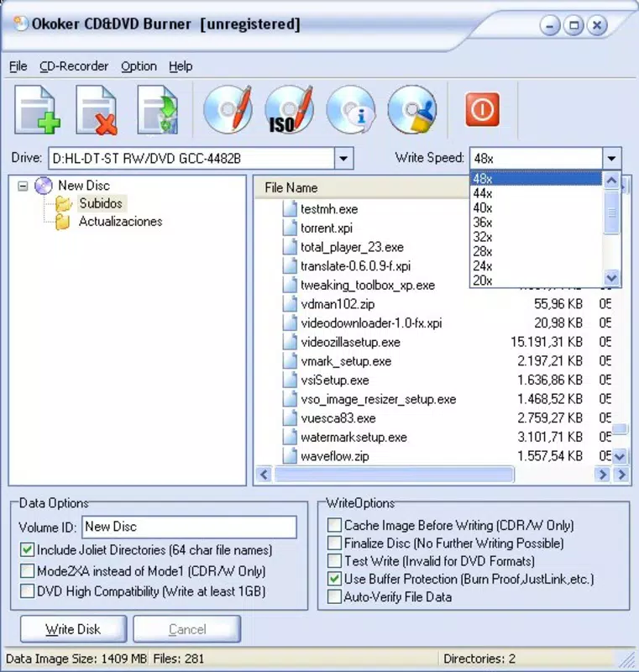Choose 28x write speed option
Image resolution: width=639 pixels, height=672 pixels.
536,251
